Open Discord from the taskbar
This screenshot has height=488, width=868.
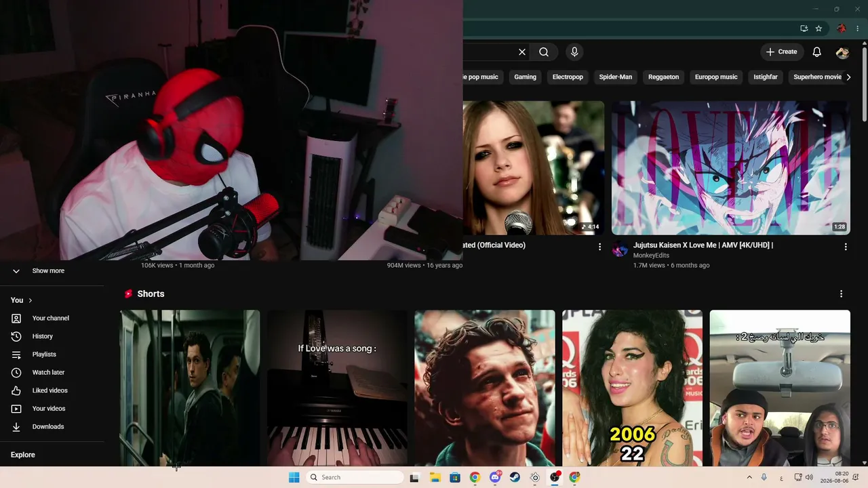tap(495, 477)
